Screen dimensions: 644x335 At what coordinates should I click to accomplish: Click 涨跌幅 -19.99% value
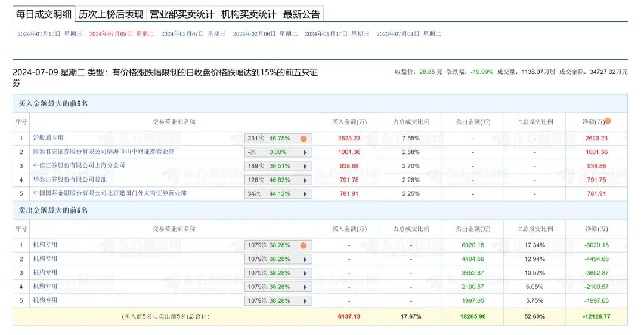(x=482, y=72)
